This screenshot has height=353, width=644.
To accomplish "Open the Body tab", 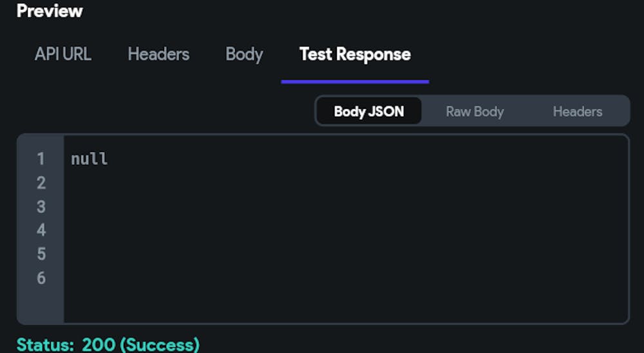I will point(244,55).
